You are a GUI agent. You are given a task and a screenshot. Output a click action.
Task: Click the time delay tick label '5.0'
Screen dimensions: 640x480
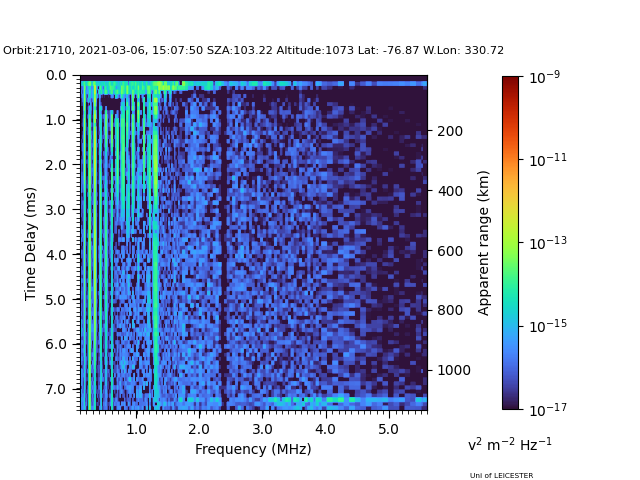56,300
